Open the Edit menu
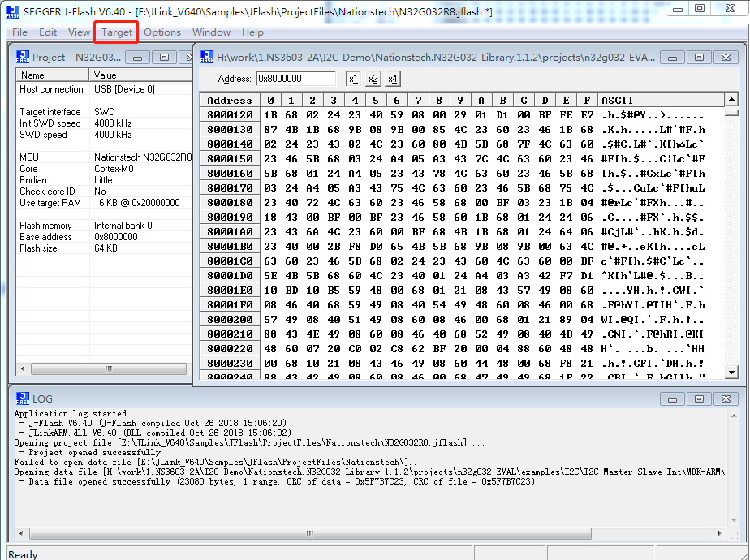The height and width of the screenshot is (560, 750). tap(48, 32)
